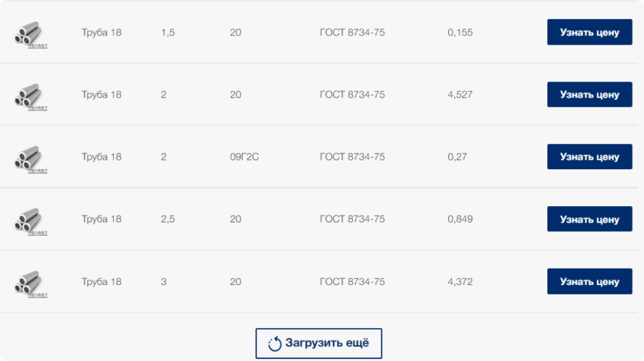Click the circular reload icon beside Загрузить ещё
Image resolution: width=644 pixels, height=361 pixels.
(x=275, y=344)
